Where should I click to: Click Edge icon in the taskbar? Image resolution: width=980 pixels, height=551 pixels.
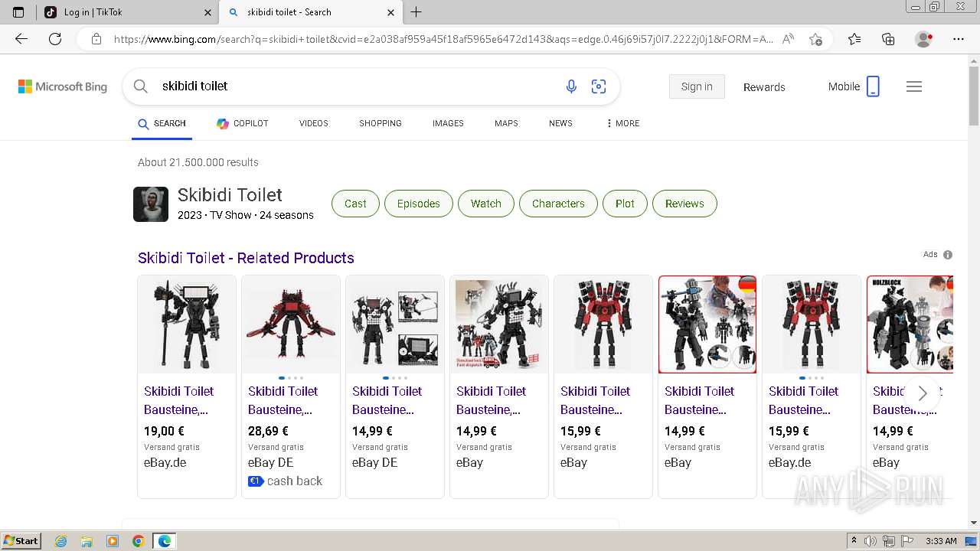(x=164, y=541)
